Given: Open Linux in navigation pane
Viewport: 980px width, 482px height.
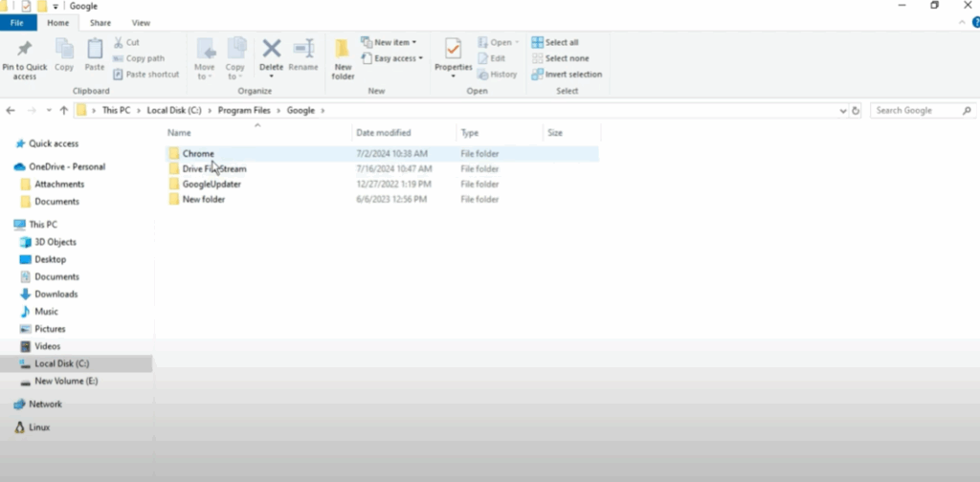Looking at the screenshot, I should pyautogui.click(x=32, y=427).
